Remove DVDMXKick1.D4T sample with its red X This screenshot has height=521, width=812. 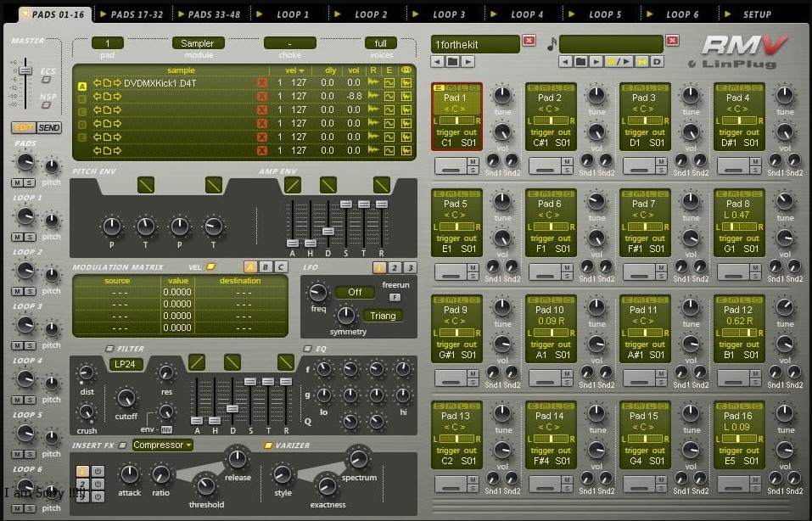click(x=262, y=83)
